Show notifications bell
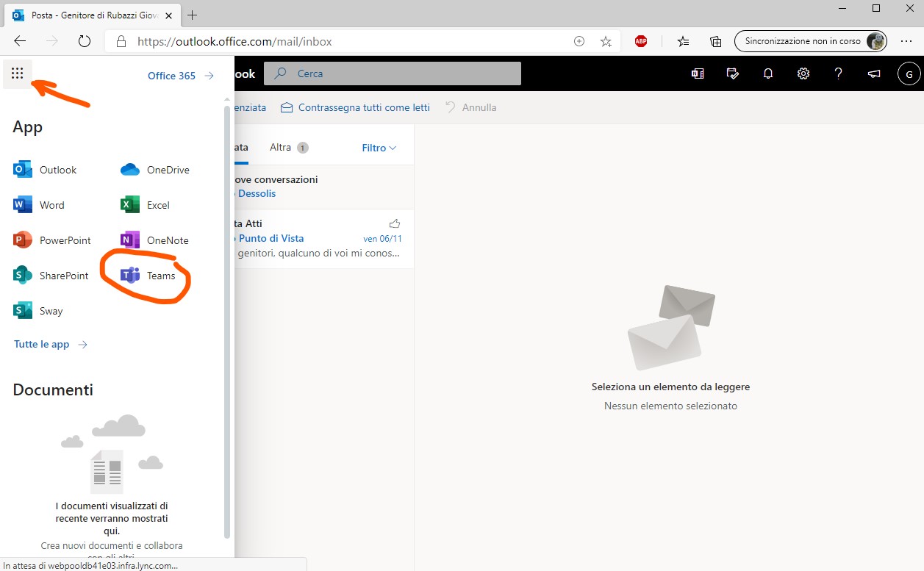Screen dimensions: 924x571 [768, 73]
